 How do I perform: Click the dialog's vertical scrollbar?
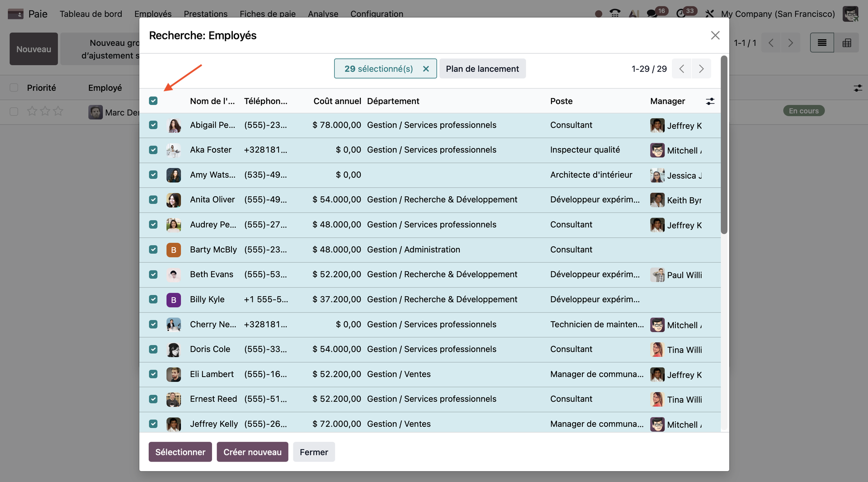point(724,145)
